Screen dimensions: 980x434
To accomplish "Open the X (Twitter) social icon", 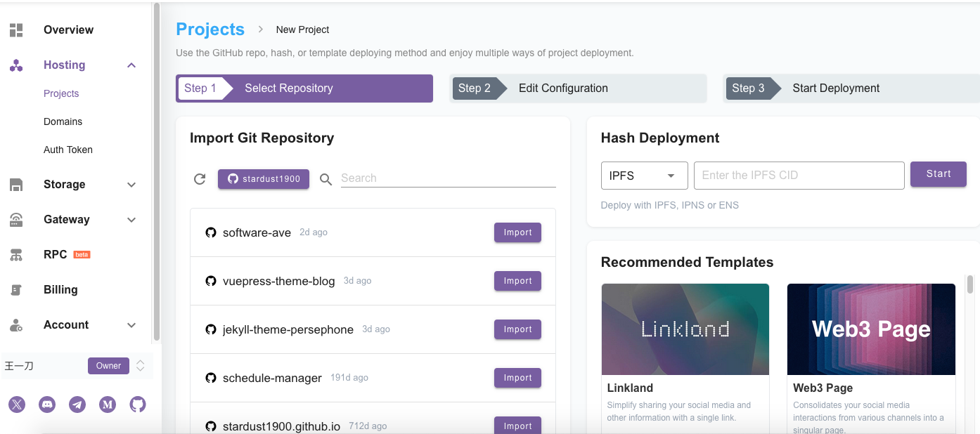I will [17, 405].
